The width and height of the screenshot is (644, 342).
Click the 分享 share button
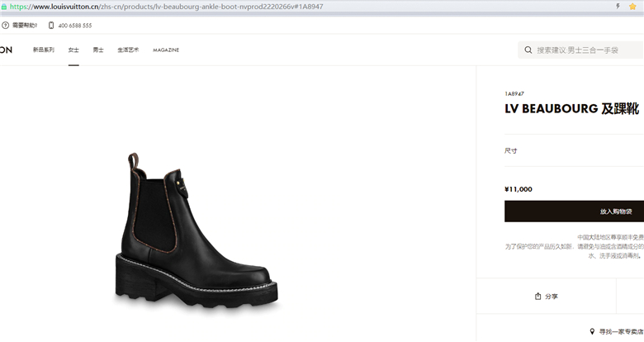547,297
